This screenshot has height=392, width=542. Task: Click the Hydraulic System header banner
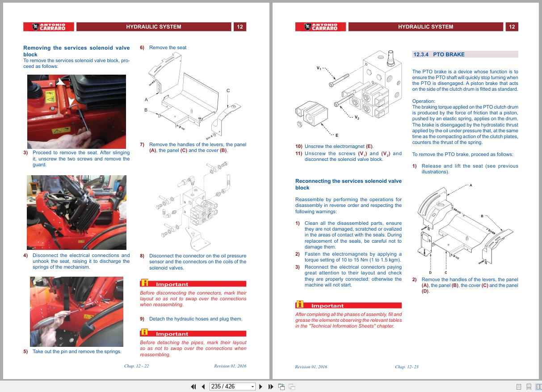click(154, 27)
